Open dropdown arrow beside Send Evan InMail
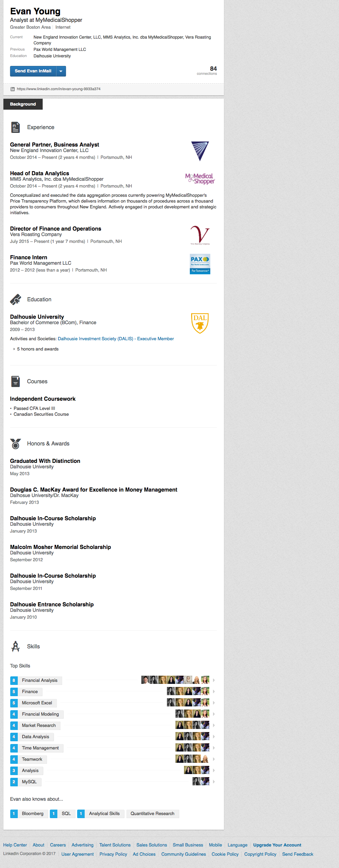 pos(61,71)
